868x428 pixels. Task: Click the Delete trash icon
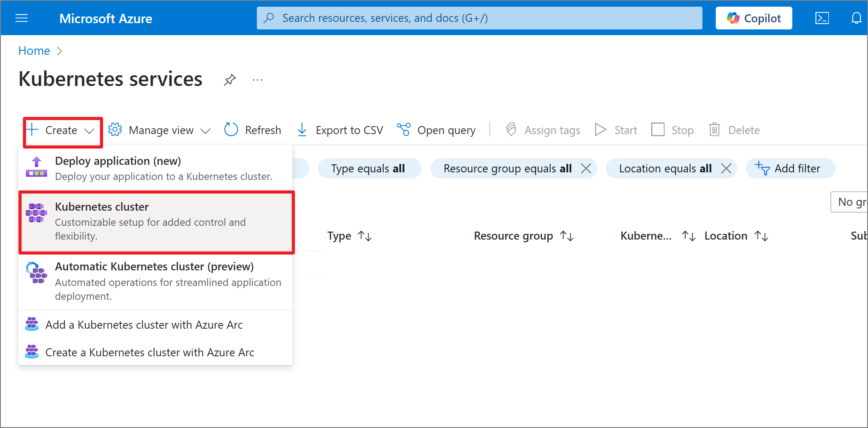point(714,130)
